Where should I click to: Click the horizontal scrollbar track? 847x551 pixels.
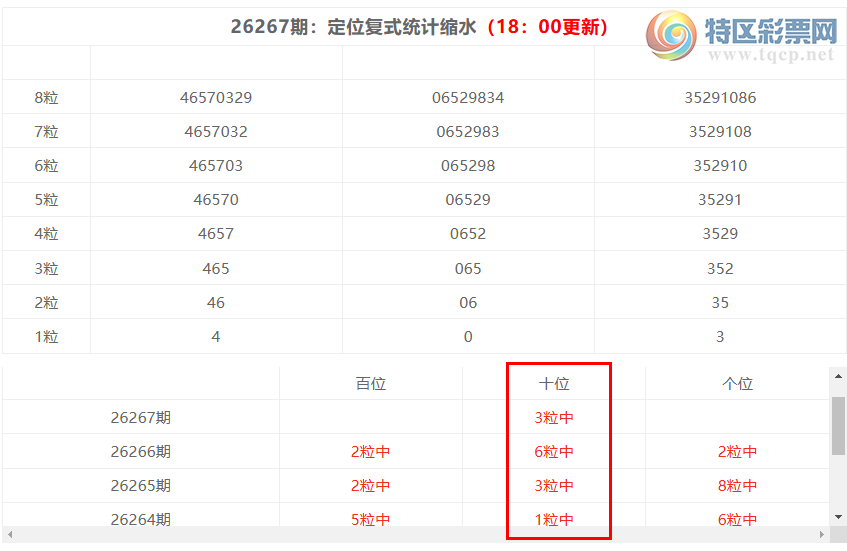click(415, 534)
